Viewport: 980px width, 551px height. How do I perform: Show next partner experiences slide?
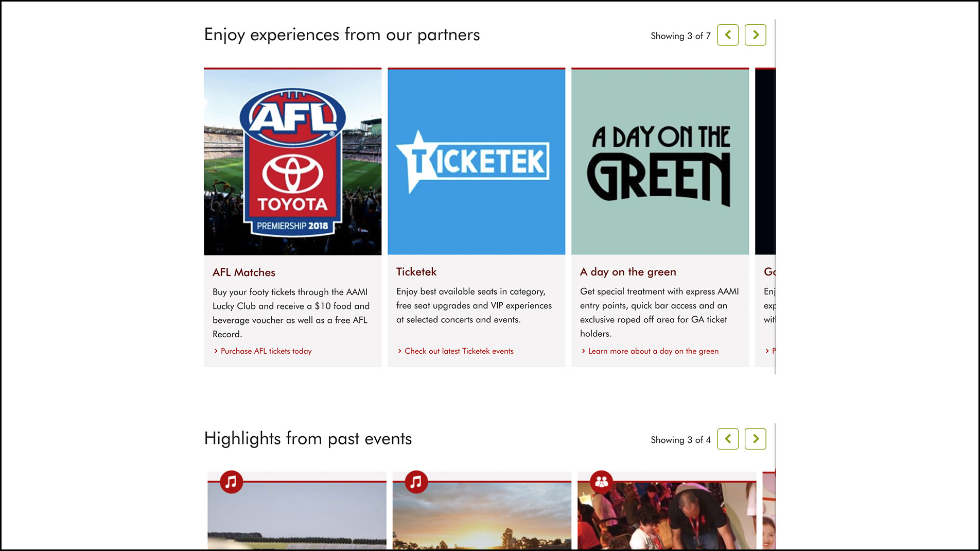tap(755, 35)
